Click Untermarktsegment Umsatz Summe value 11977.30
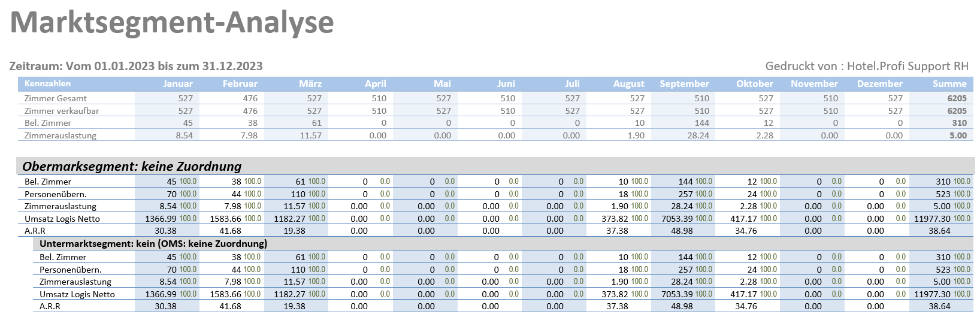The height and width of the screenshot is (320, 980). [x=931, y=294]
